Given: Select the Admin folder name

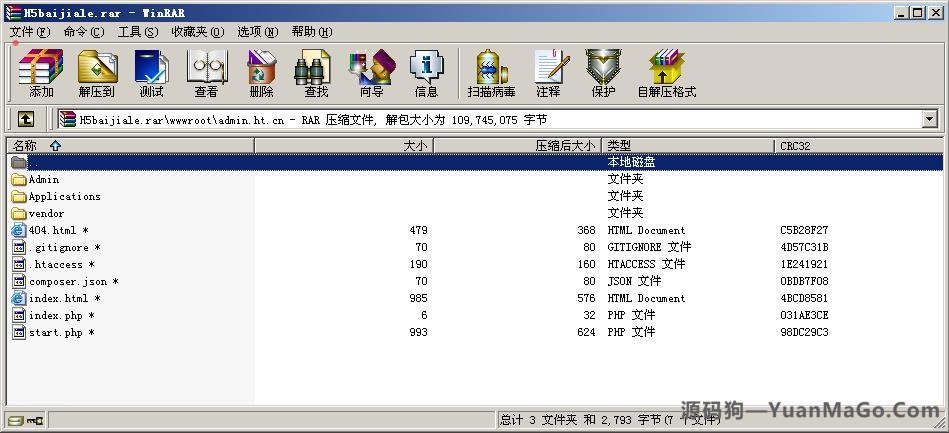Looking at the screenshot, I should 44,179.
